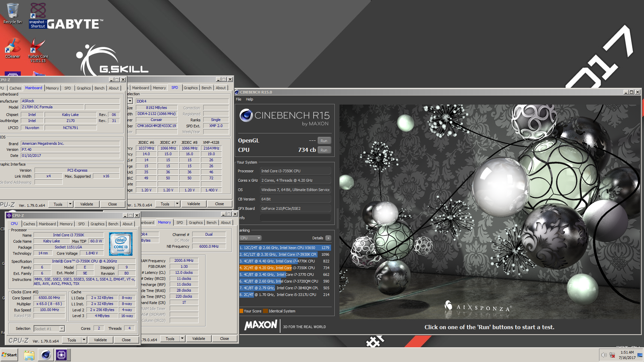Select the Core i5-3317U ranking row
Image resolution: width=644 pixels, height=362 pixels.
[285, 295]
